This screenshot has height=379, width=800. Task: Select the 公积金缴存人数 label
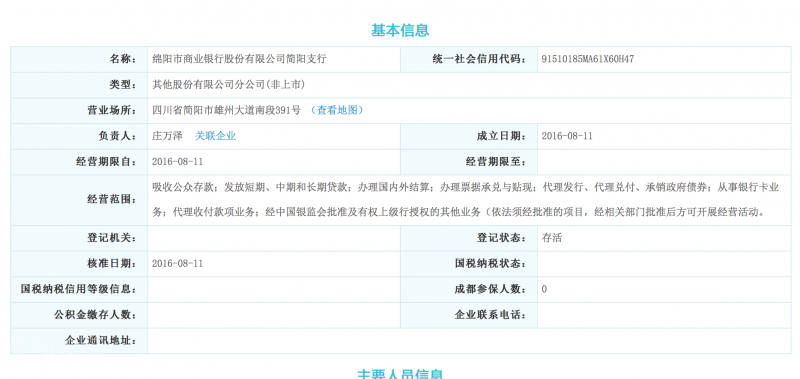95,315
